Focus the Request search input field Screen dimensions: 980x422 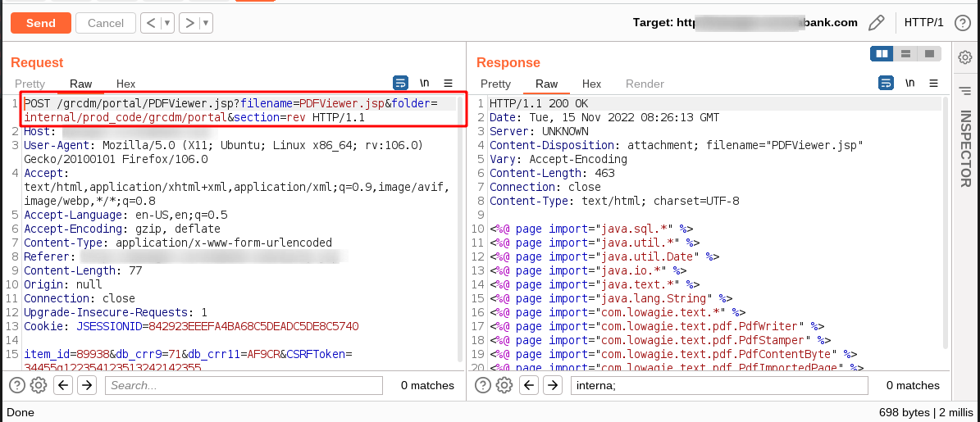click(x=244, y=385)
